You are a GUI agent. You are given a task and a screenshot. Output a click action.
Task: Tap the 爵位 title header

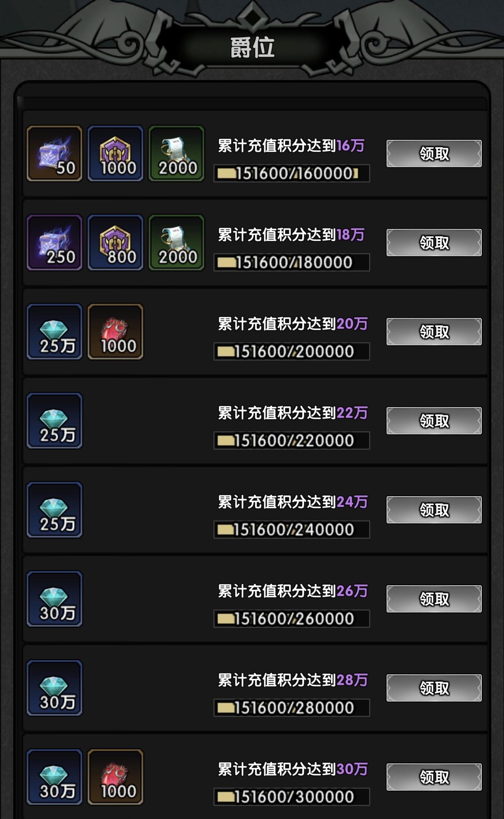252,48
